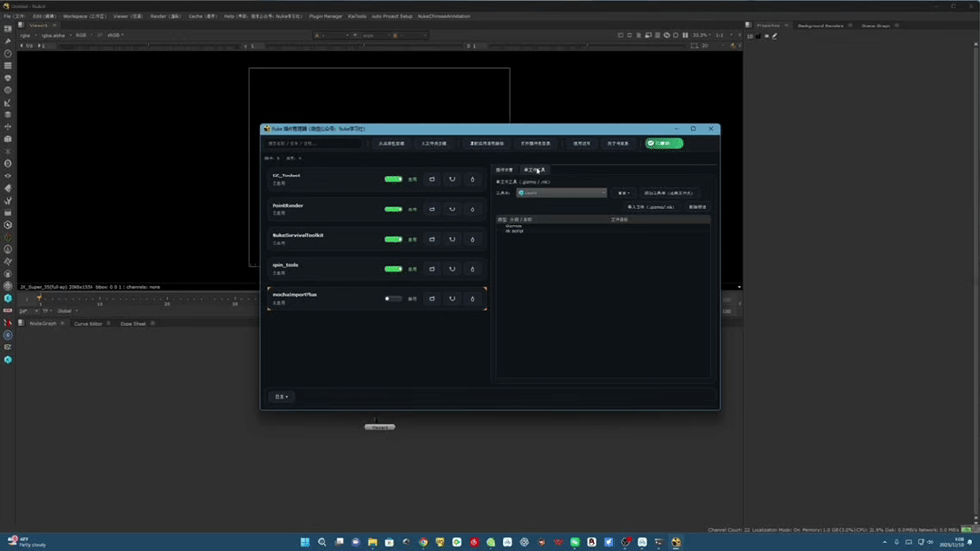Open the Auto Project Setup menu
The width and height of the screenshot is (980, 551).
pos(391,16)
